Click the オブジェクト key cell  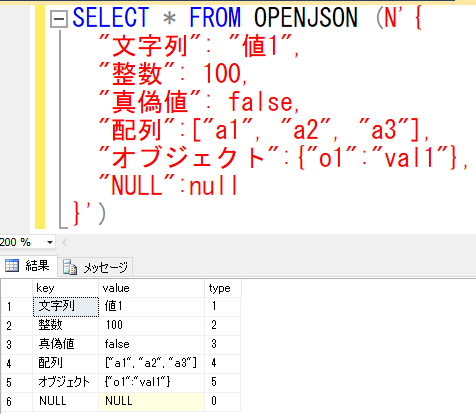[66, 382]
